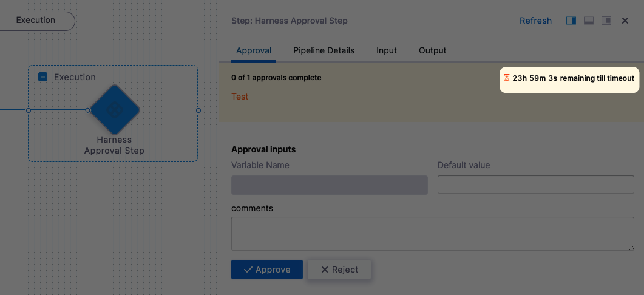This screenshot has height=295, width=644.
Task: Click the hourglass timeout icon
Action: click(507, 78)
